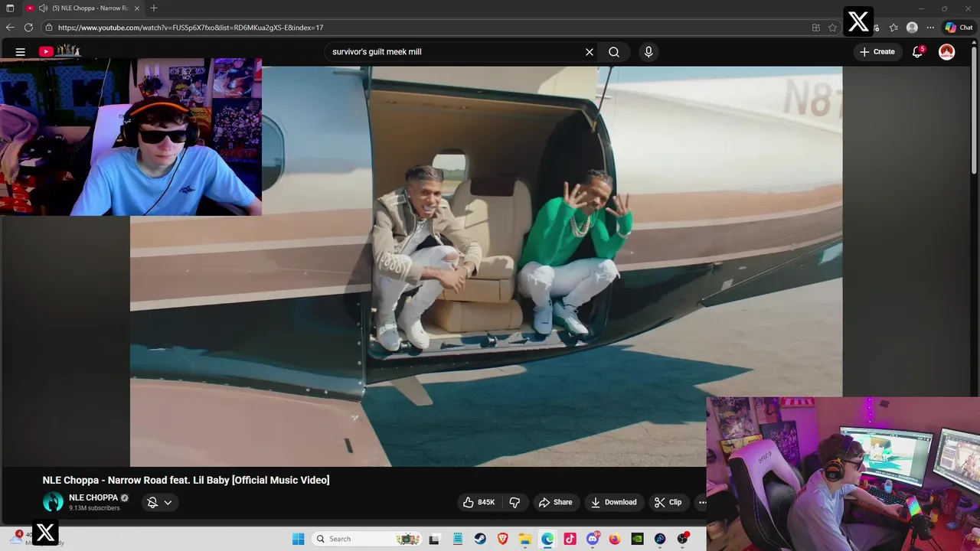Select the video title text
Screen dimensions: 980x551
click(186, 480)
